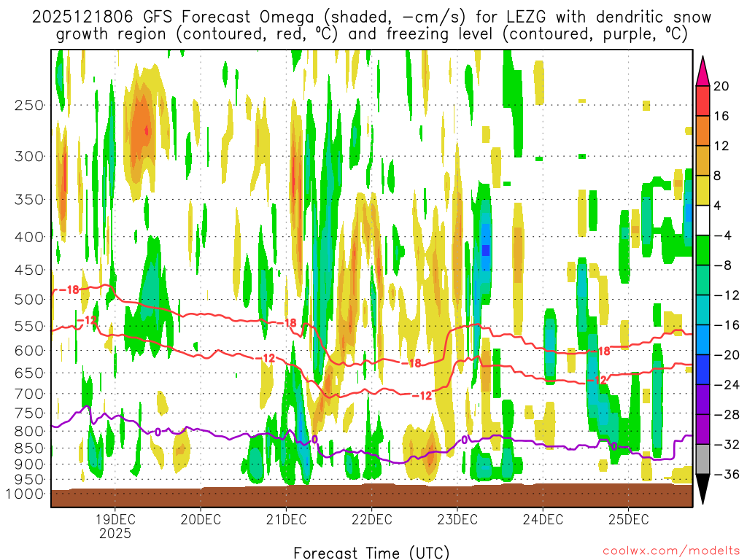The width and height of the screenshot is (747, 560).
Task: Select the '300' pressure level label
Action: tap(29, 156)
